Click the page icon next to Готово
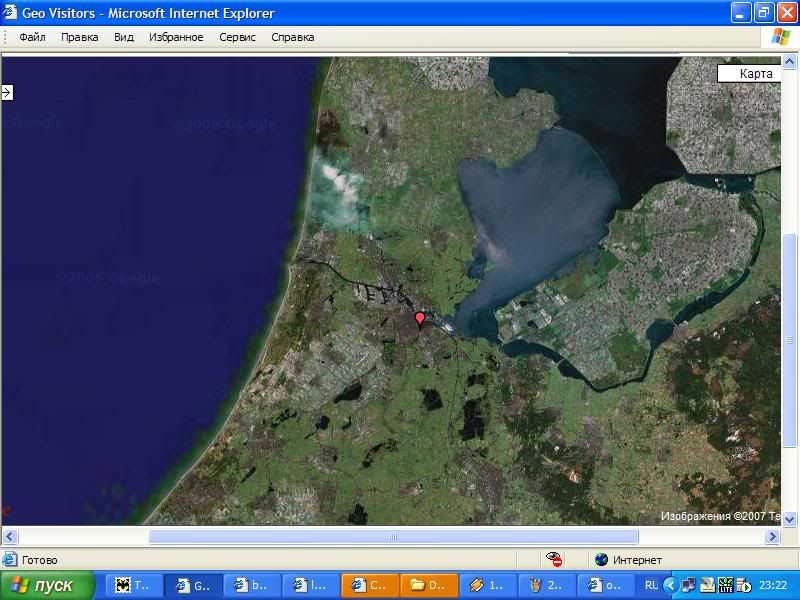Viewport: 800px width, 600px height. click(x=9, y=560)
